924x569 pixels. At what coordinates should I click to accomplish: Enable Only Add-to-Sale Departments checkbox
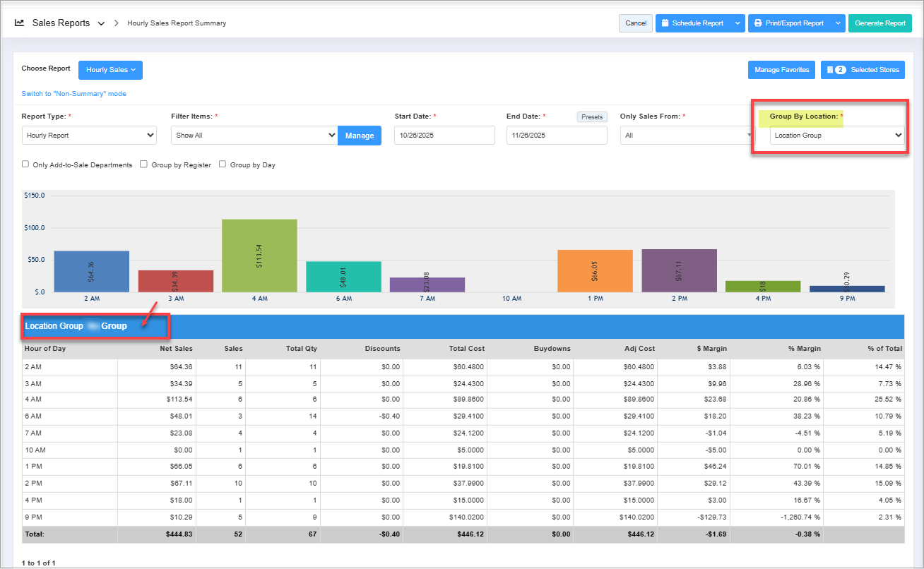(x=26, y=164)
